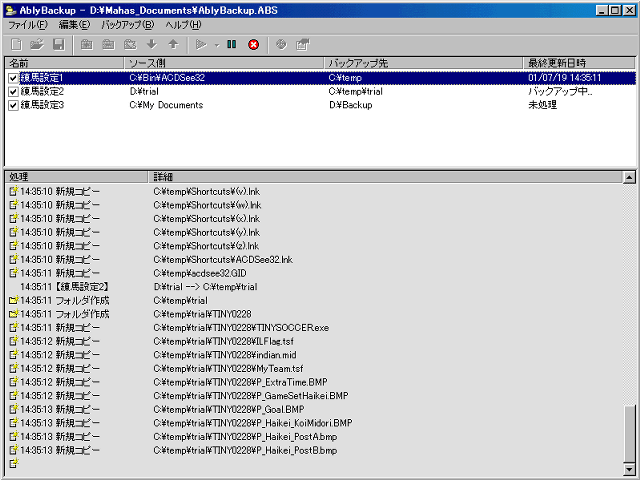Click the log scrollbar down arrow

point(629,470)
